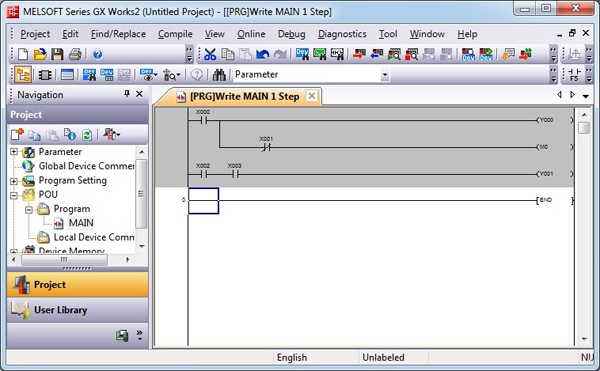Screen dimensions: 600x371
Task: Copy selection with the Copy toolbar icon
Action: click(228, 54)
